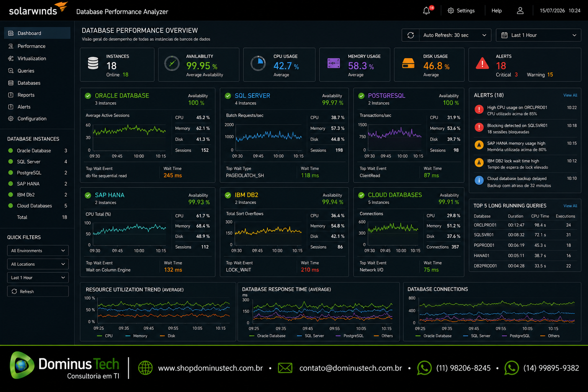Viewport: 588px width, 392px height.
Task: Click the Queries sidebar icon
Action: tap(11, 71)
